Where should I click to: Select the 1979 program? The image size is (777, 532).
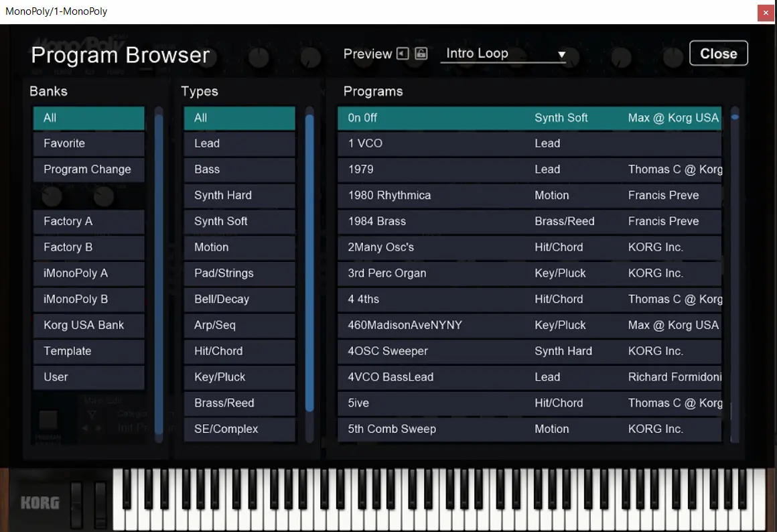[x=529, y=170]
